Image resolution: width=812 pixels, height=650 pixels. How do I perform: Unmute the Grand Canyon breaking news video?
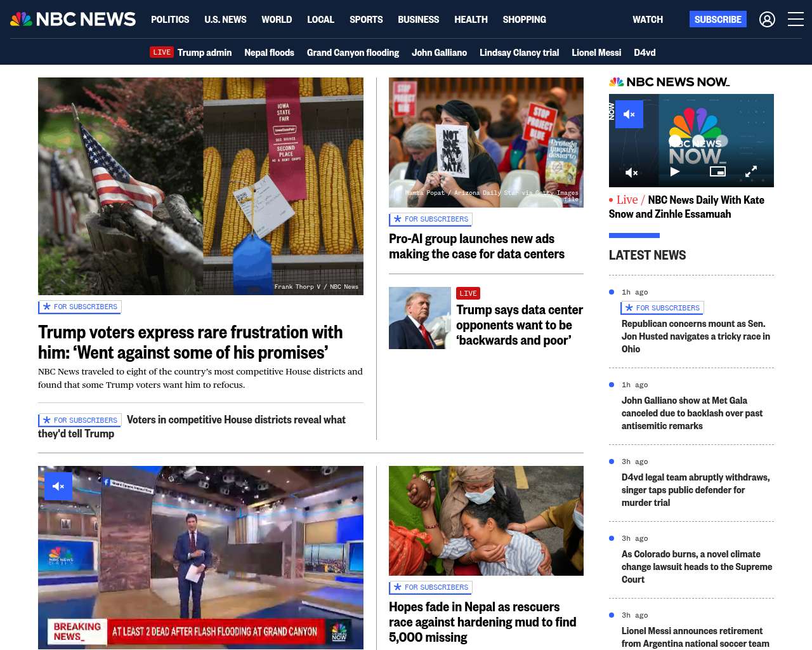pos(58,486)
